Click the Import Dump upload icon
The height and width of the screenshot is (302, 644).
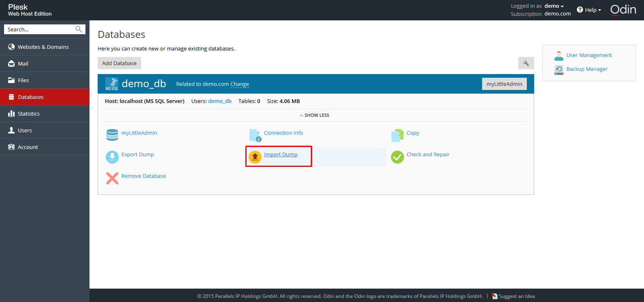(255, 157)
